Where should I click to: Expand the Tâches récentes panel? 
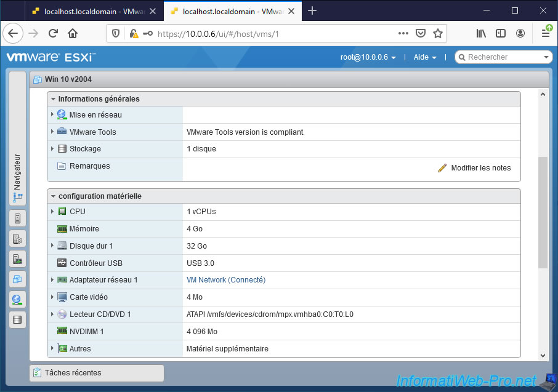97,373
